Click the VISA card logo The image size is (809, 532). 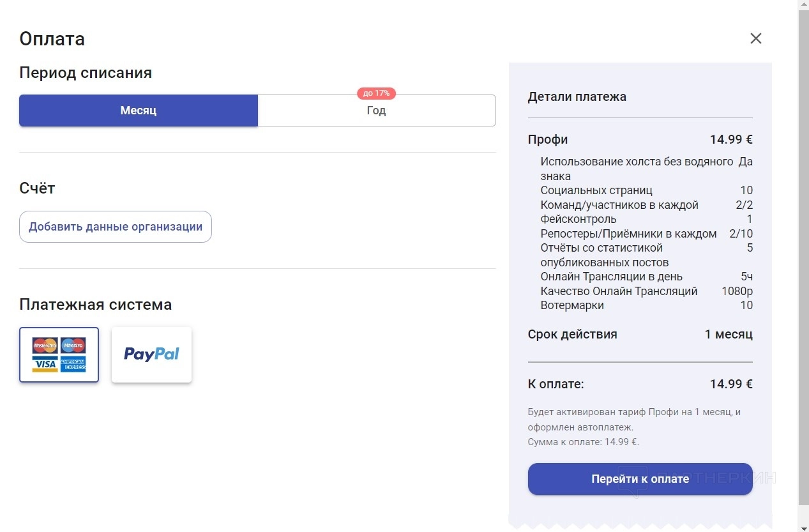click(x=45, y=364)
